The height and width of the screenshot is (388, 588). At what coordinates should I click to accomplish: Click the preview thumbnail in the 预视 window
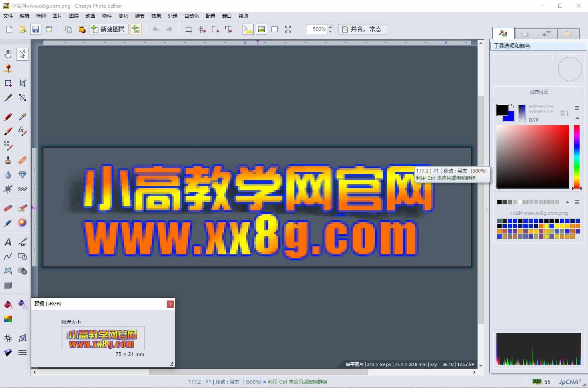(x=102, y=338)
